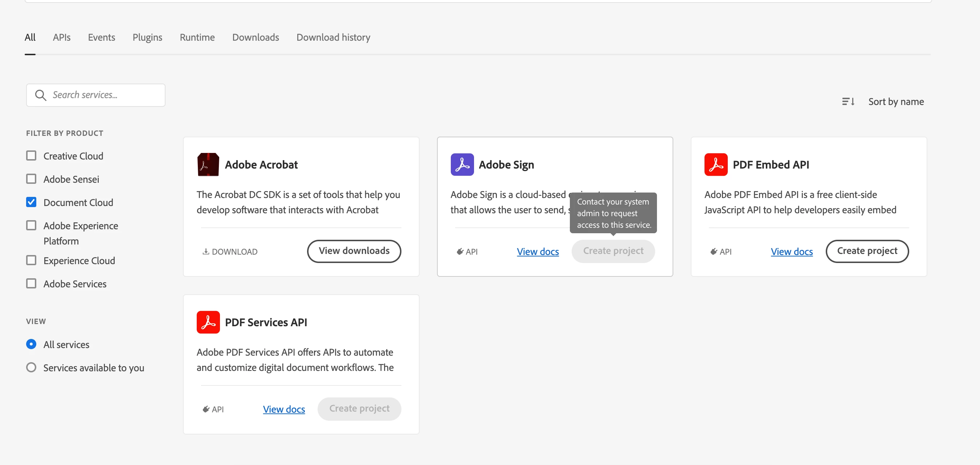
Task: Enable the Creative Cloud filter checkbox
Action: (31, 156)
